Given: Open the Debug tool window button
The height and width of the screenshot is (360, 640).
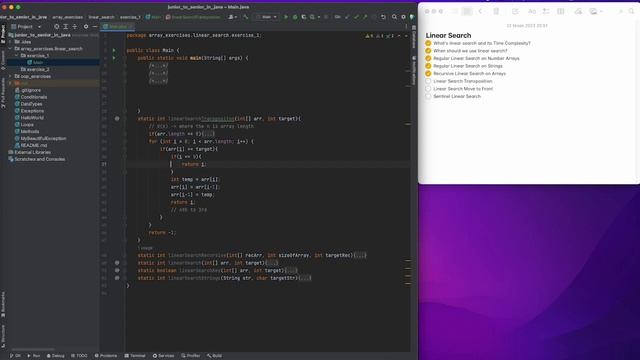Looking at the screenshot, I should pos(56,356).
